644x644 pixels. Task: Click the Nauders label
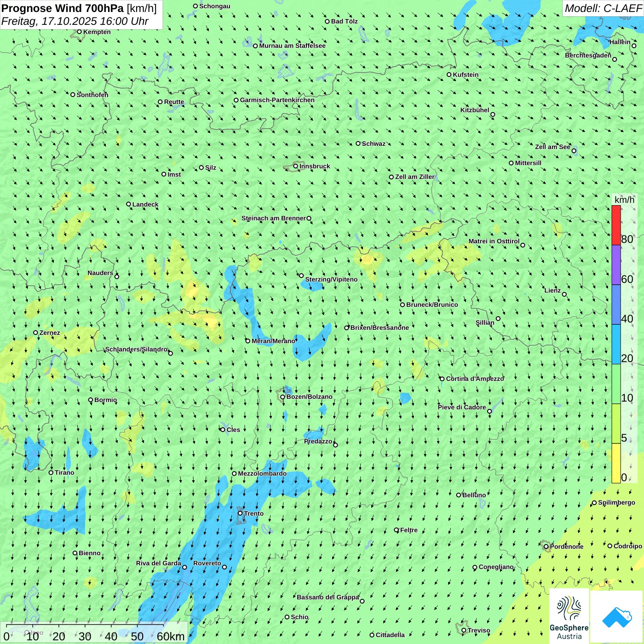tap(100, 273)
